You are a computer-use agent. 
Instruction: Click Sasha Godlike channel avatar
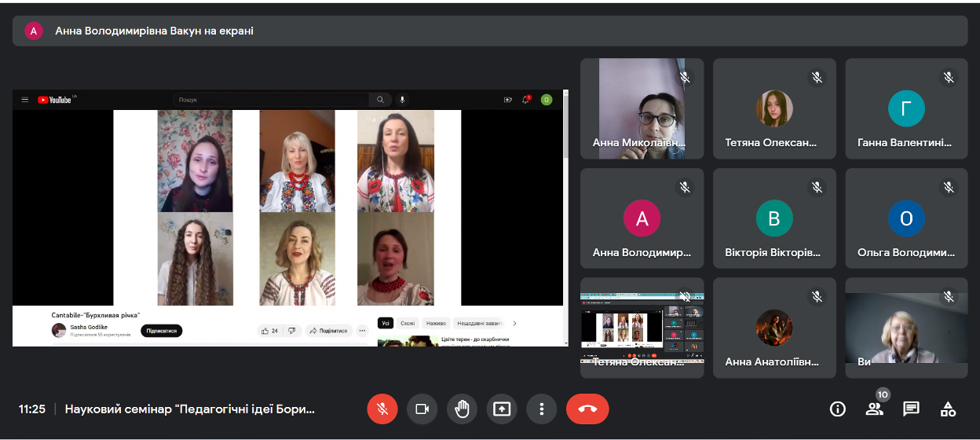tap(59, 330)
